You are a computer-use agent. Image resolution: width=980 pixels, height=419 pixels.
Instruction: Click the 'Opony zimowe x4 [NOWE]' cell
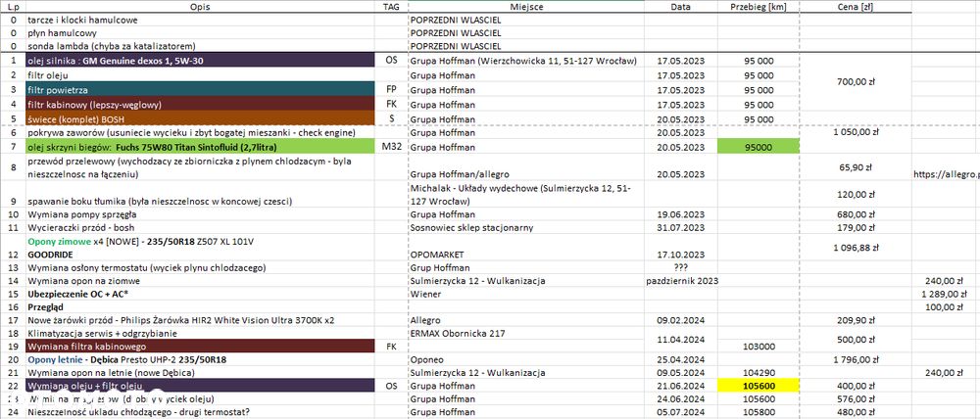point(200,248)
